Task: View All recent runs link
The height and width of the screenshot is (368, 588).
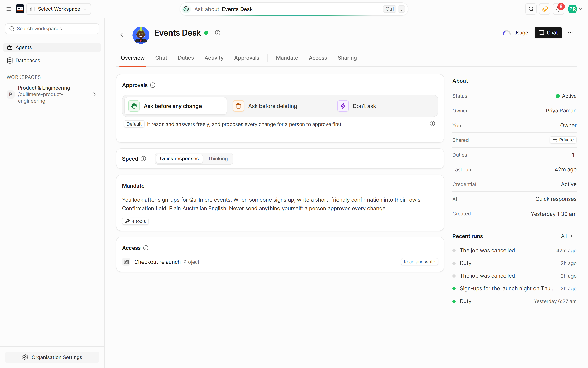Action: pyautogui.click(x=567, y=236)
